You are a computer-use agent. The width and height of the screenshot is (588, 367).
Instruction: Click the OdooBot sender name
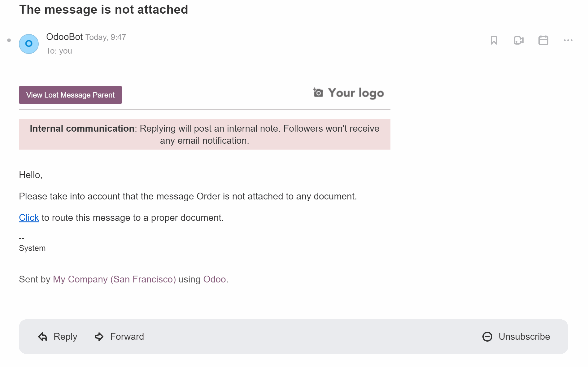(64, 37)
